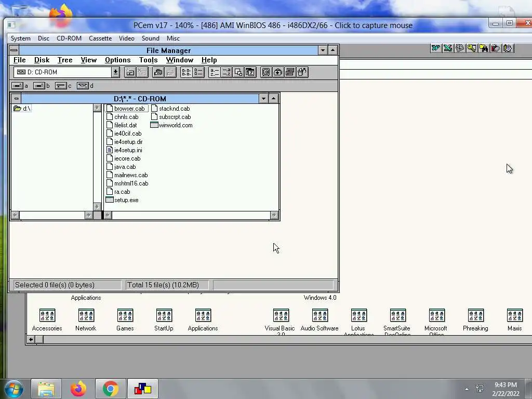
Task: Switch to file names only view icon
Action: click(186, 72)
